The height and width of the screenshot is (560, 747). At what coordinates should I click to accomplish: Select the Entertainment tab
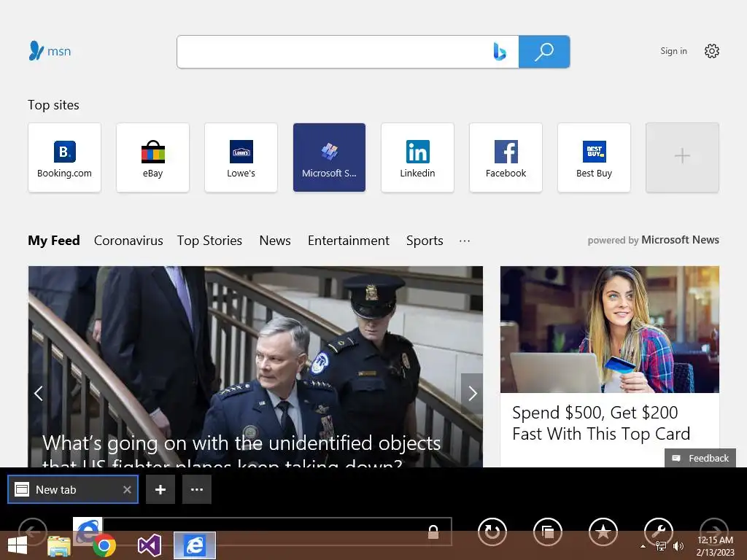pos(348,241)
